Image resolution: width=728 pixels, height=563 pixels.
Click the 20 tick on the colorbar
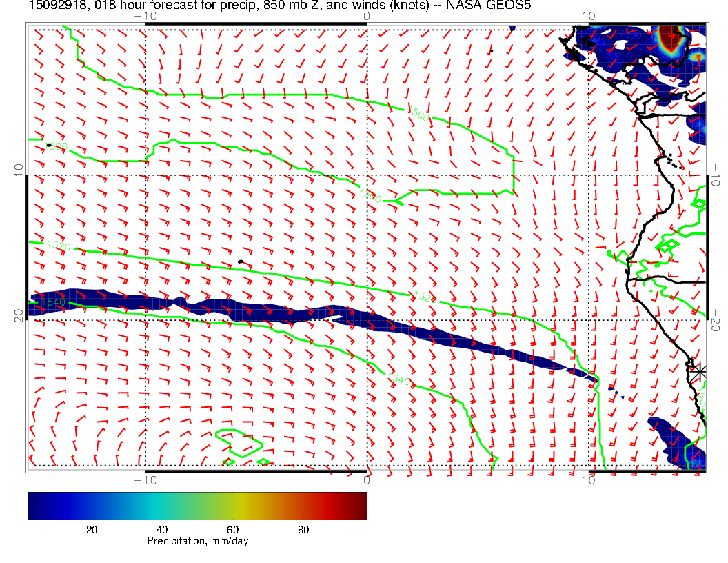coord(91,529)
